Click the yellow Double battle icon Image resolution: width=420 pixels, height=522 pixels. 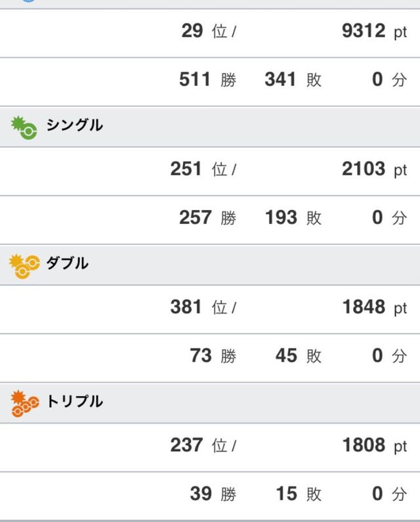coord(25,267)
